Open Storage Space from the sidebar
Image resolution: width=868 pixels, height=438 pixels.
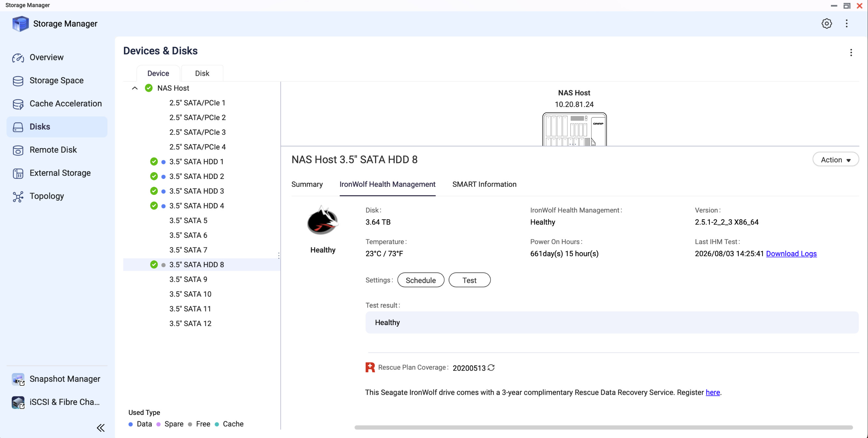[x=57, y=80]
